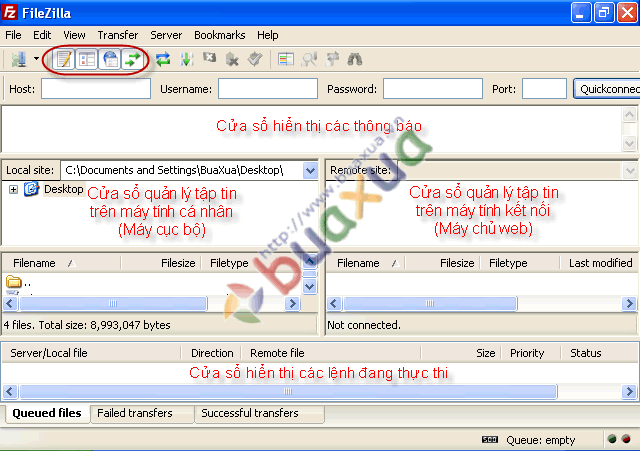The width and height of the screenshot is (640, 451).
Task: Click the Priority column header
Action: [531, 353]
